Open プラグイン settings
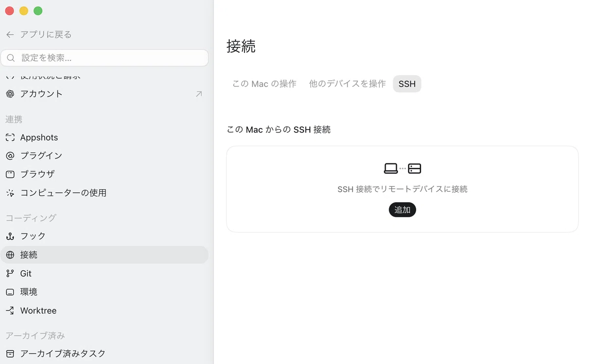The image size is (589, 364). coord(105,156)
